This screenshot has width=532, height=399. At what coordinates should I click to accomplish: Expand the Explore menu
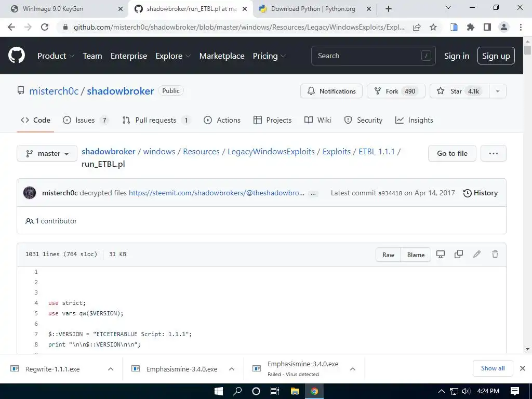(173, 56)
